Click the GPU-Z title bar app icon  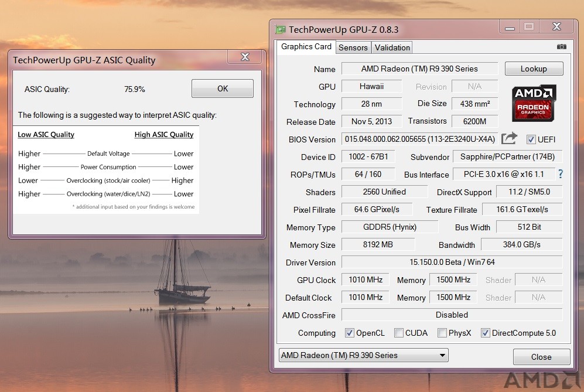(x=280, y=29)
